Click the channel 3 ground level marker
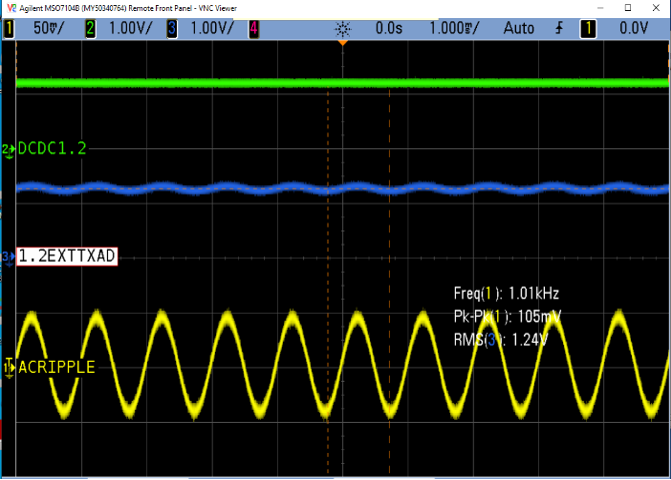This screenshot has width=671, height=480. 9,257
